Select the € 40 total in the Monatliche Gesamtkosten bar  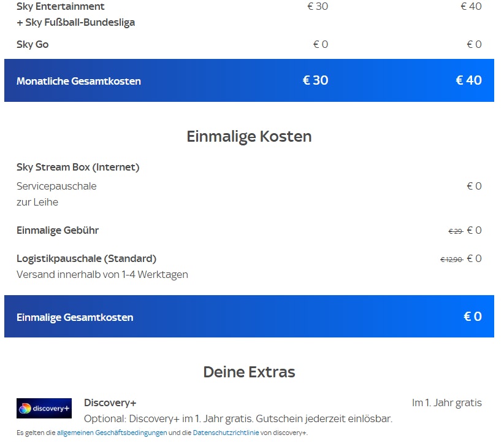tap(468, 80)
